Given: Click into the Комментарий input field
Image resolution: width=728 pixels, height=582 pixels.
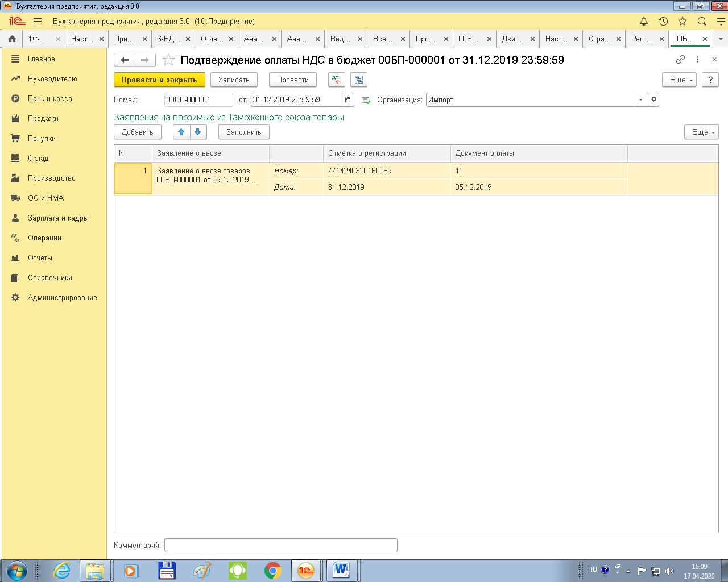Looking at the screenshot, I should [x=280, y=545].
